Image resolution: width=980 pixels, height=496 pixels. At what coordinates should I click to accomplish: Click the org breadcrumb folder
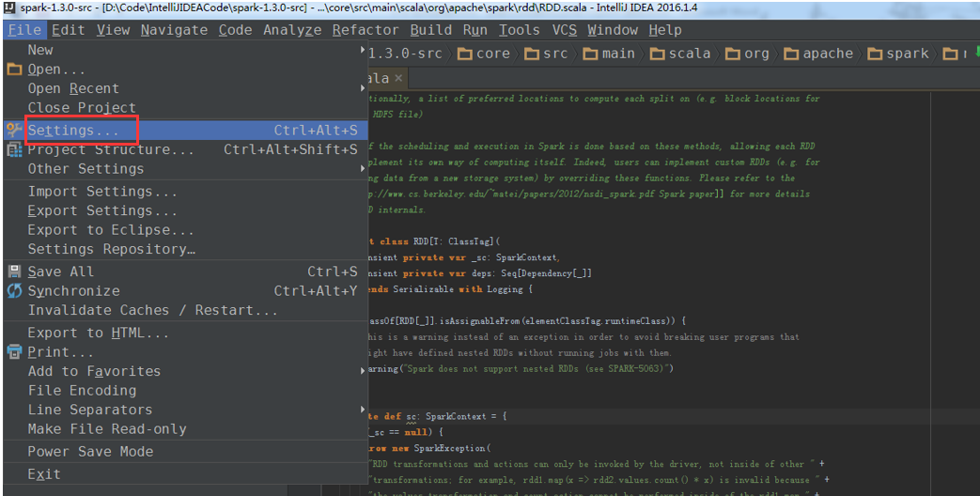tap(748, 54)
